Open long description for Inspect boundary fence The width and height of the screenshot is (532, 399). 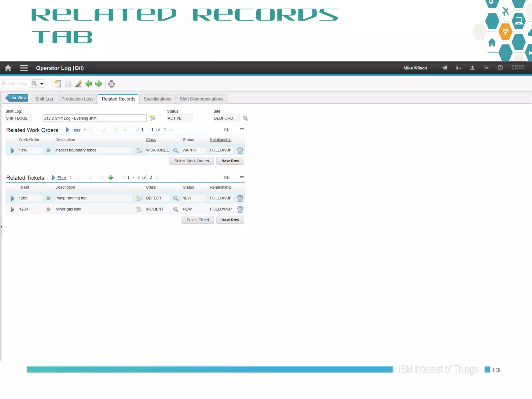coord(139,150)
